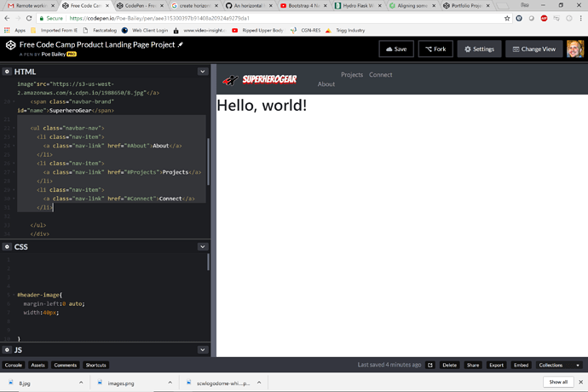Export this pen
The width and height of the screenshot is (588, 392).
(497, 365)
